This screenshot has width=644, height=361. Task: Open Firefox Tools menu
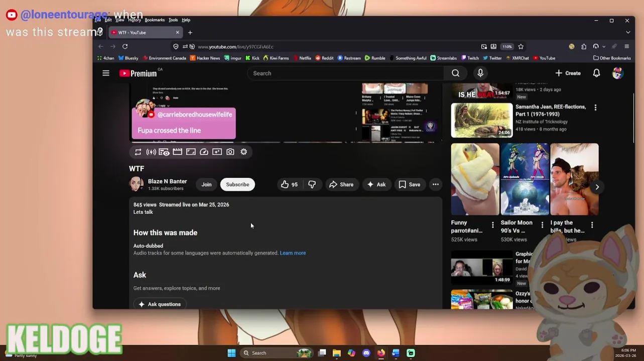point(173,20)
